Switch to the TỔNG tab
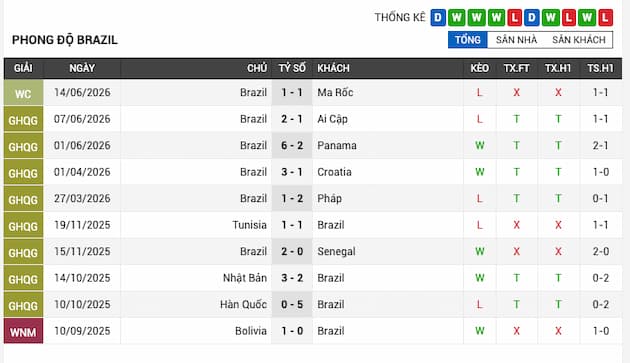 pos(468,40)
